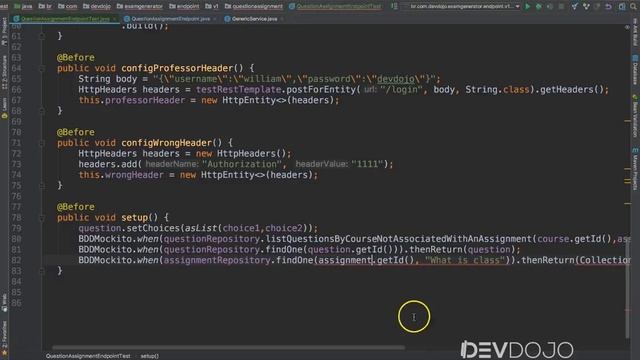Click the @Before annotation above setup
Screen dimensions: 640x360
(76, 207)
